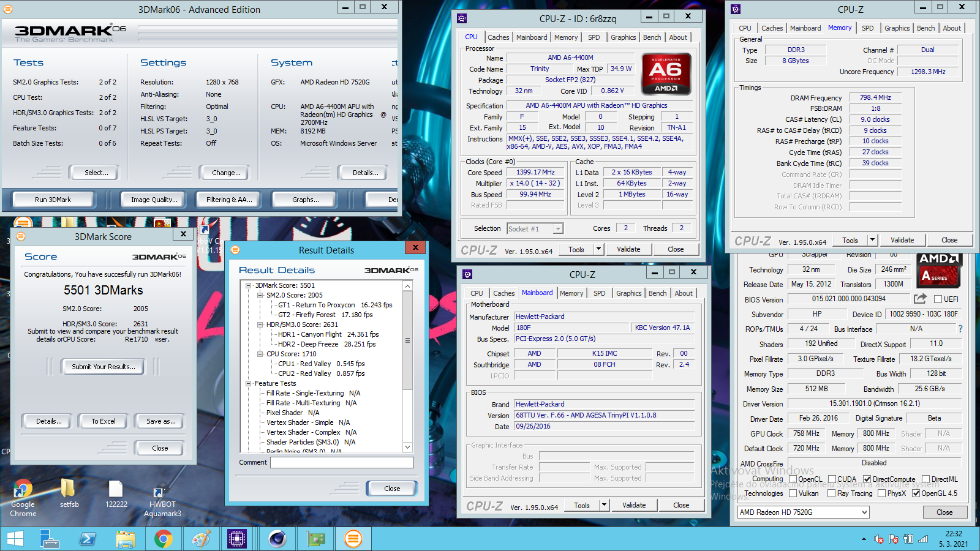Open Tools dropdown arrow in CPU-Z 6r8zzq window
This screenshot has width=980, height=551.
pyautogui.click(x=599, y=249)
